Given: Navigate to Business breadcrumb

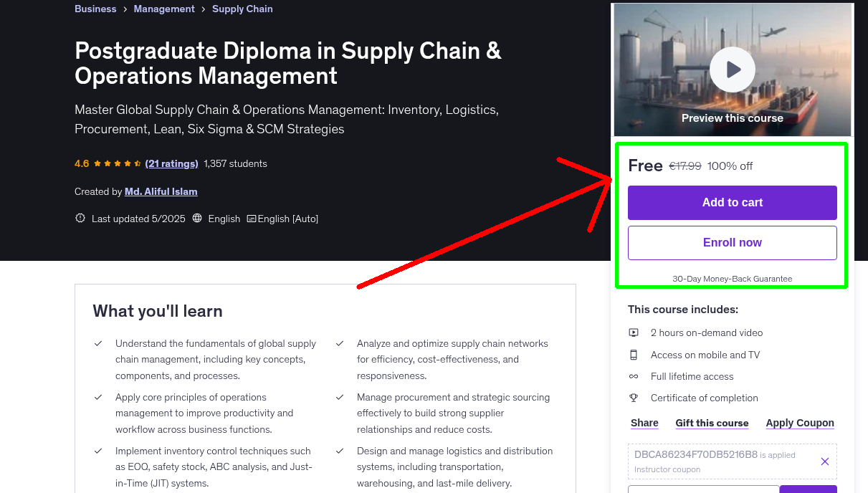Looking at the screenshot, I should click(95, 9).
